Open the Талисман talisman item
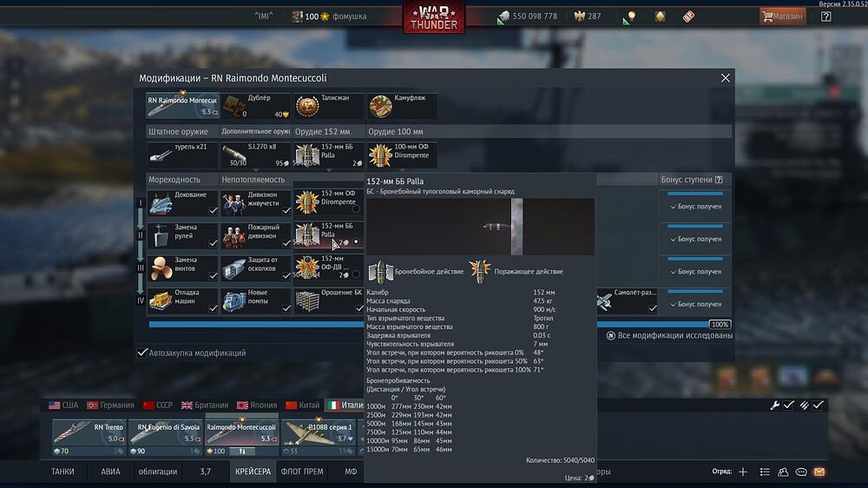This screenshot has width=868, height=488. (329, 106)
